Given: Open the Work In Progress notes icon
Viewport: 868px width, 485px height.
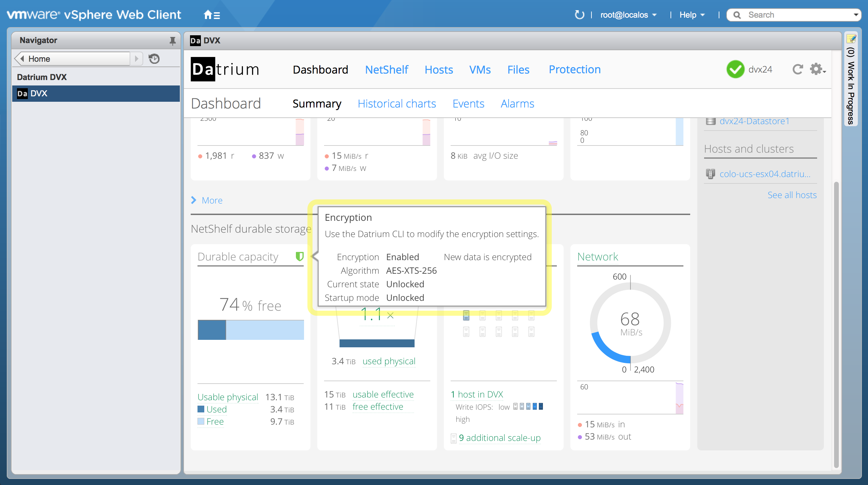Looking at the screenshot, I should [x=851, y=39].
